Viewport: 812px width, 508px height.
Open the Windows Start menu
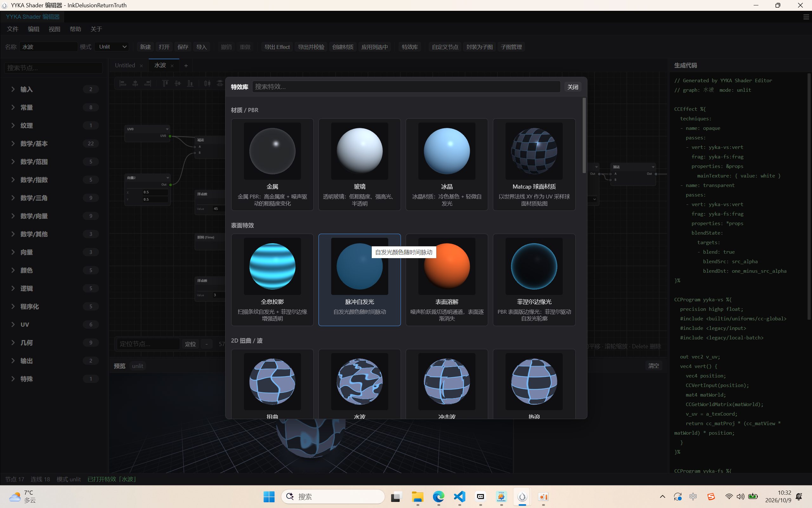pos(269,497)
